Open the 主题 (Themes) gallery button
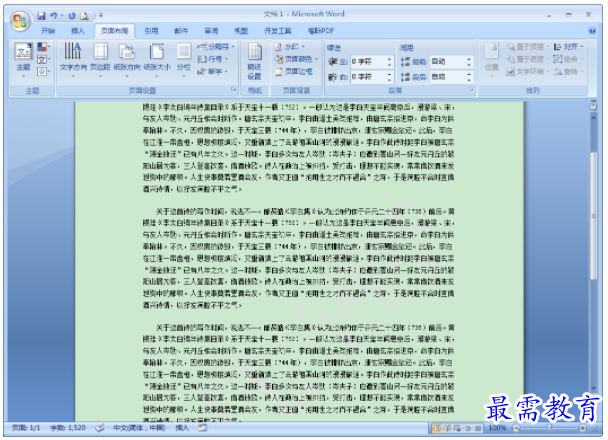Screen dimensions: 608x440 click(23, 60)
